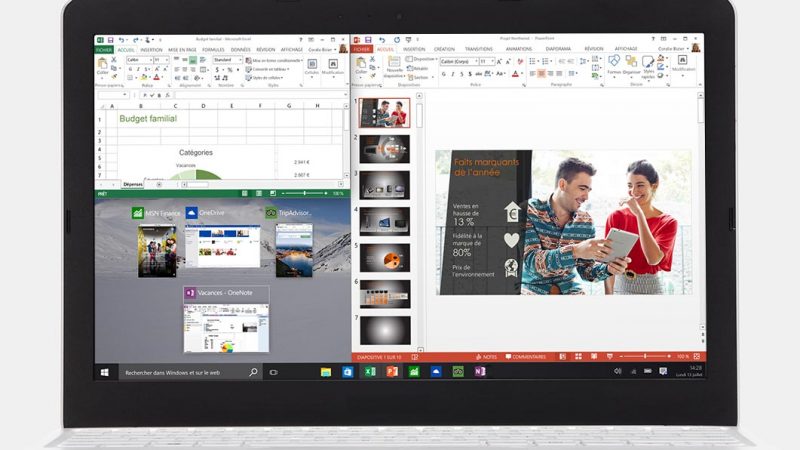Click the Coller paste icon in Excel
The width and height of the screenshot is (800, 450).
(x=102, y=66)
